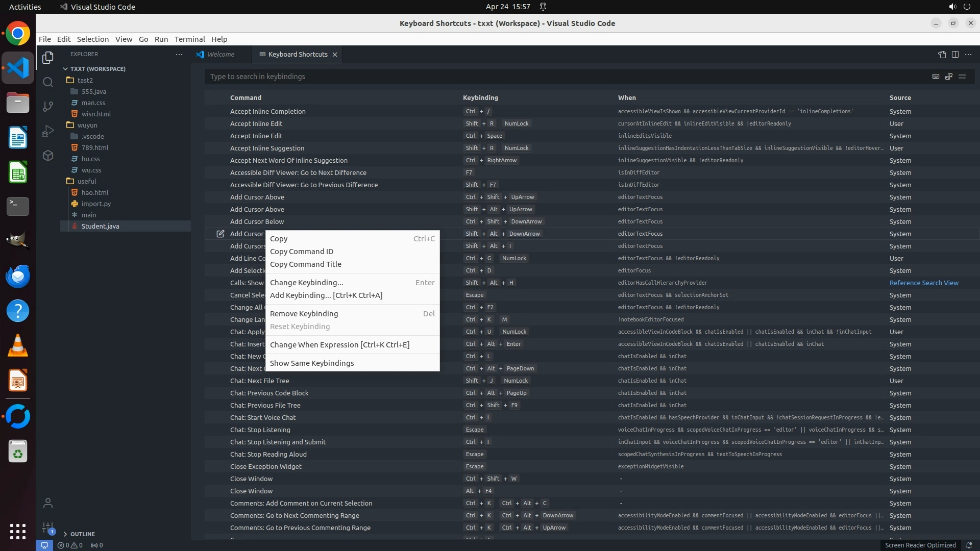This screenshot has height=551, width=980.
Task: Select Remove Keybinding in context menu
Action: pyautogui.click(x=304, y=314)
